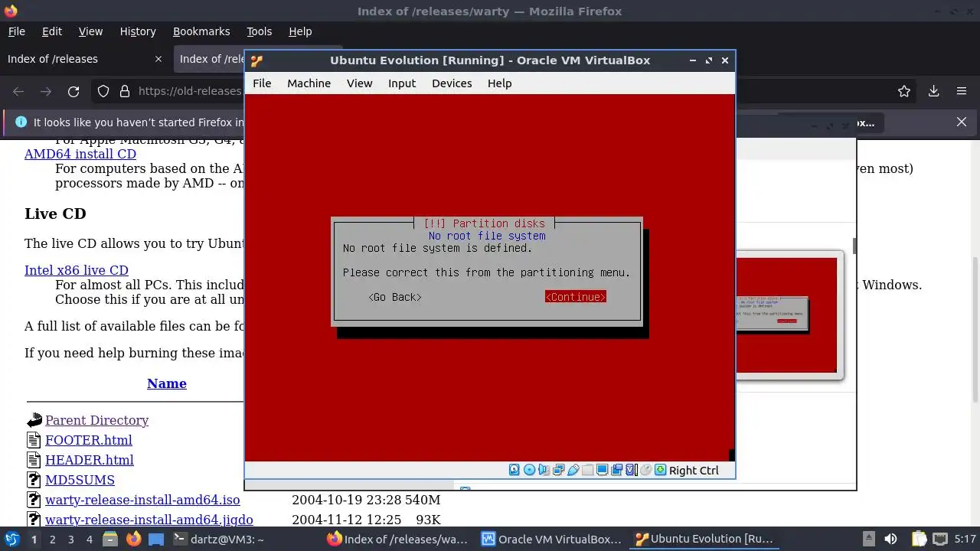The height and width of the screenshot is (551, 980).
Task: Switch to first 'Index of /releases' tab
Action: 84,59
